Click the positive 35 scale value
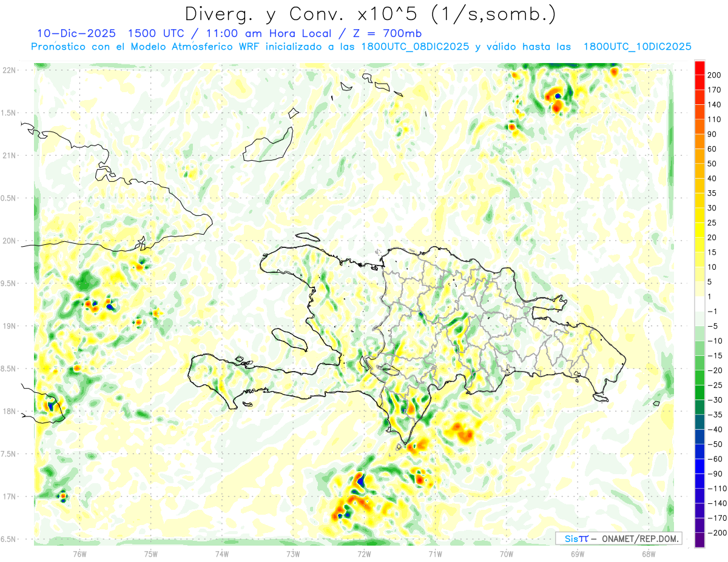 tap(712, 193)
